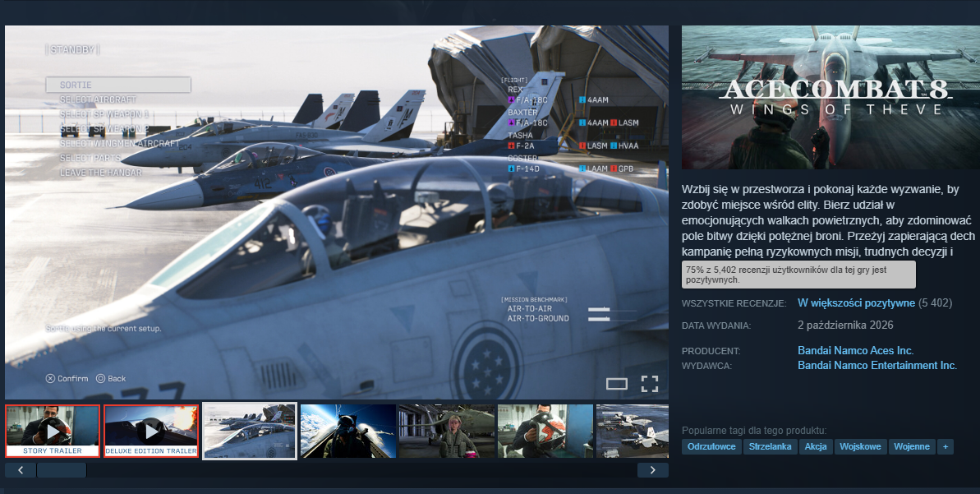Open the Bandai Namco Entertainment Inc. publisher link
The width and height of the screenshot is (980, 494).
tap(876, 365)
